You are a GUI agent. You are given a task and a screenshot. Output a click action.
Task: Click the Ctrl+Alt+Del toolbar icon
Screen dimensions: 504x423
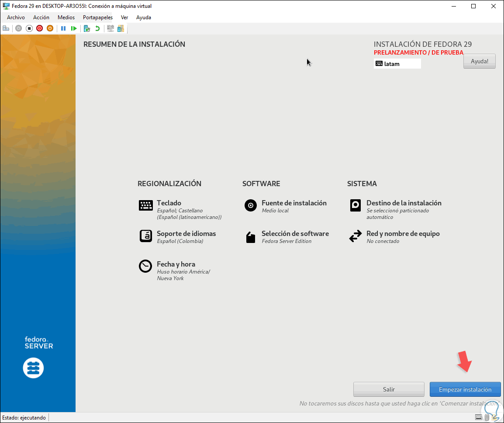click(x=6, y=29)
